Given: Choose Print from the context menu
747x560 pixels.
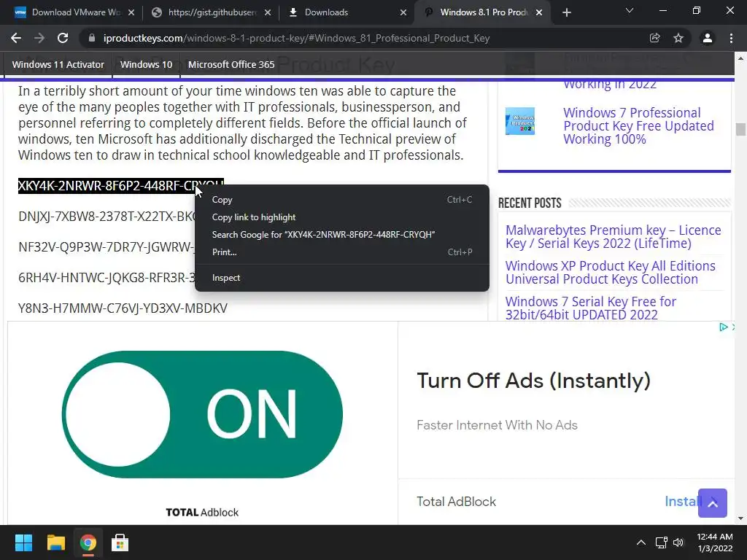Looking at the screenshot, I should (342, 252).
